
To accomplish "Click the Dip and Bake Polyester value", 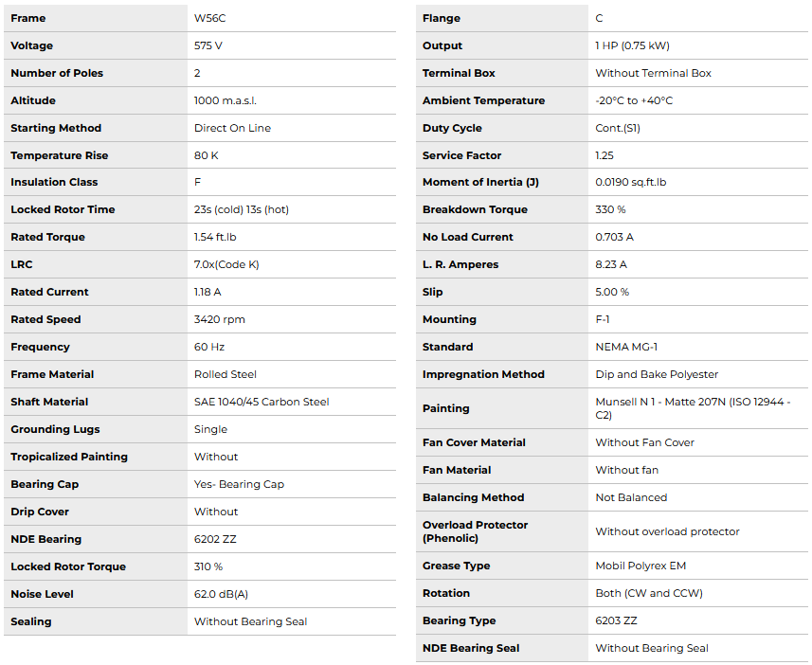I will [x=657, y=374].
